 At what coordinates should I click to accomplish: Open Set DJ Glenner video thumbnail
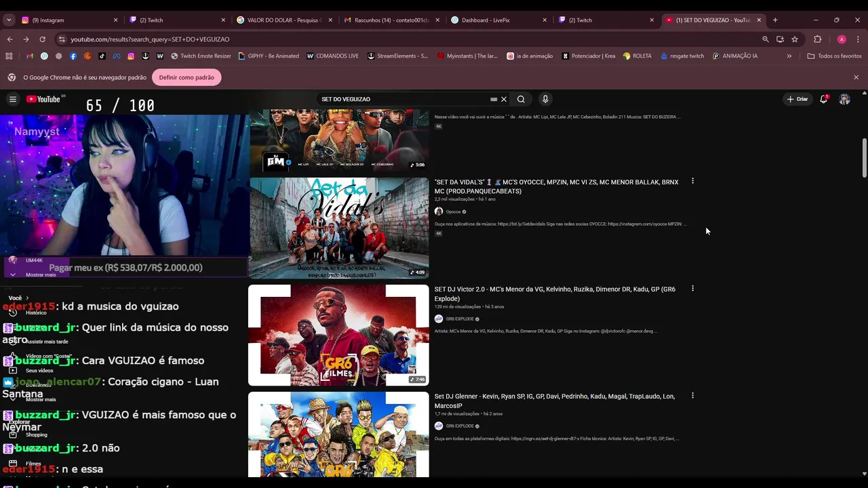pos(338,434)
